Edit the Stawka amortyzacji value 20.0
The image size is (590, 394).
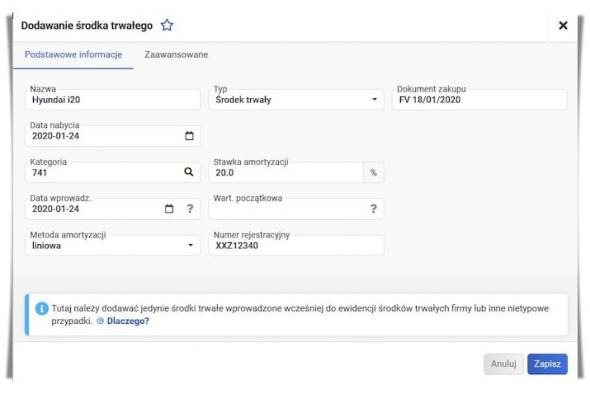point(286,172)
